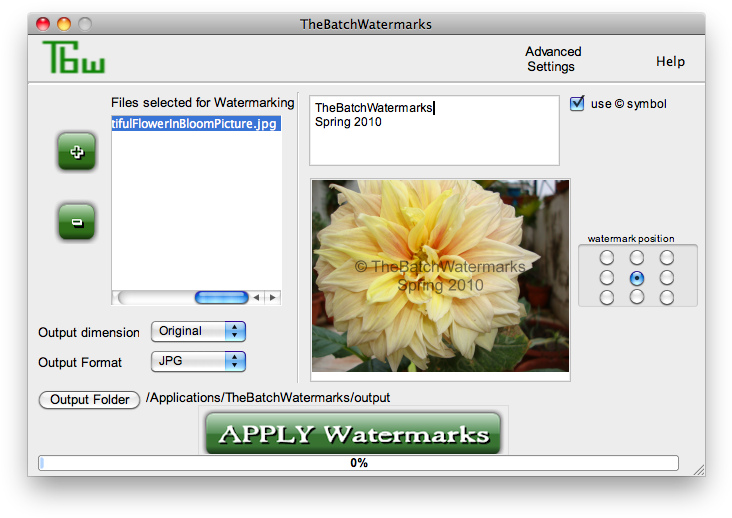Click the red close window button
Screen dimensions: 732x518
click(43, 24)
